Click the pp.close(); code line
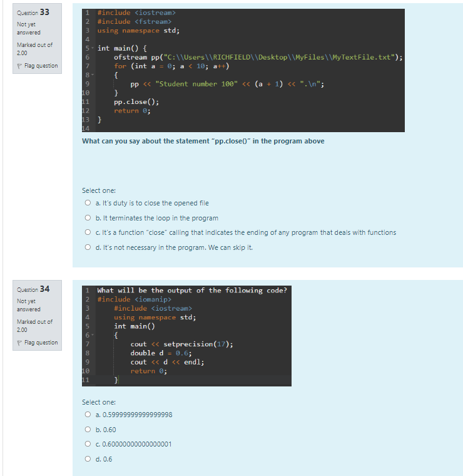This screenshot has height=476, width=463. [136, 102]
